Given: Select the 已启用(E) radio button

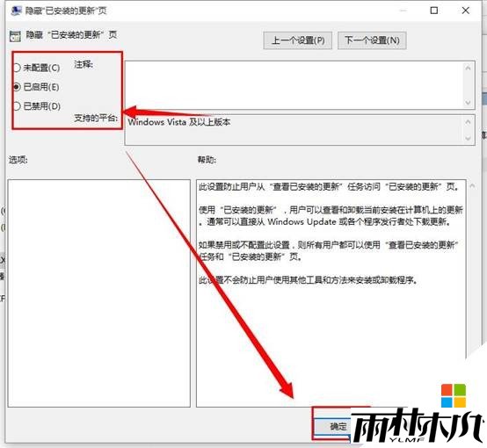Looking at the screenshot, I should pyautogui.click(x=17, y=87).
